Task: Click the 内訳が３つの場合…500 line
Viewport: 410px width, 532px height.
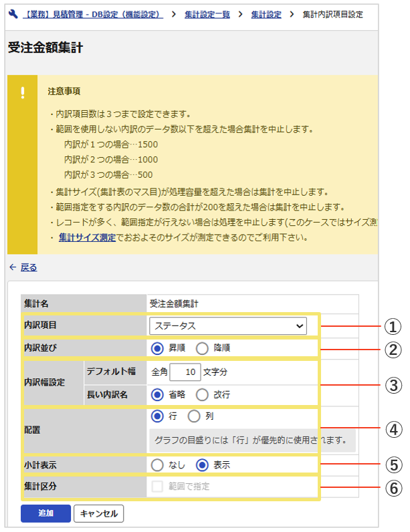Action: (x=108, y=175)
